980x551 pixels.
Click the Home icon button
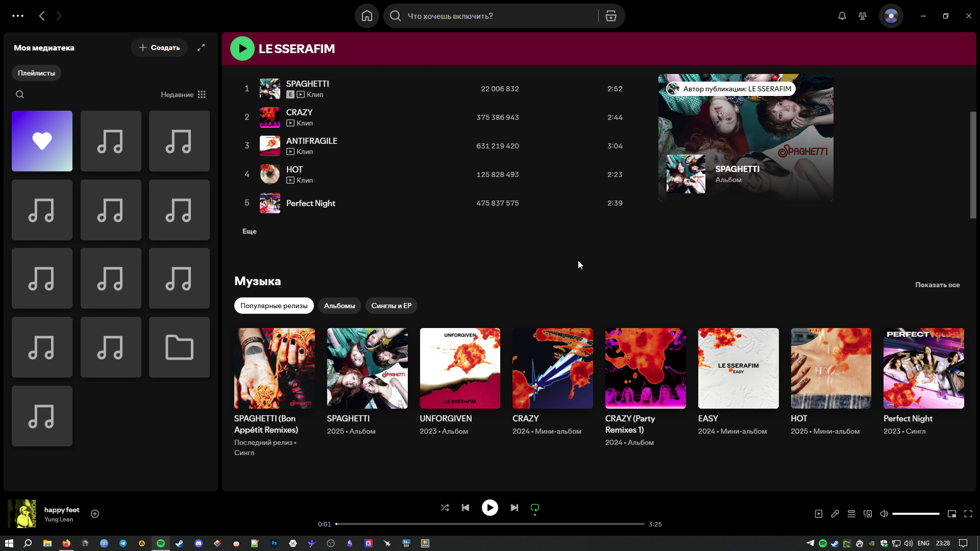[366, 16]
